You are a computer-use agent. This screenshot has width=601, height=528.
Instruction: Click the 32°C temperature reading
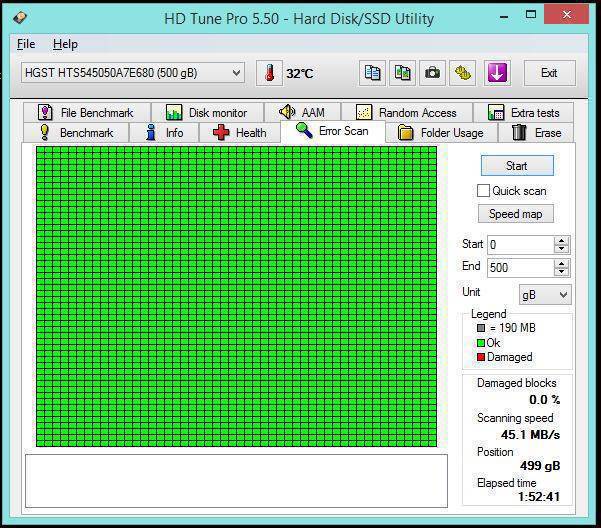[300, 73]
